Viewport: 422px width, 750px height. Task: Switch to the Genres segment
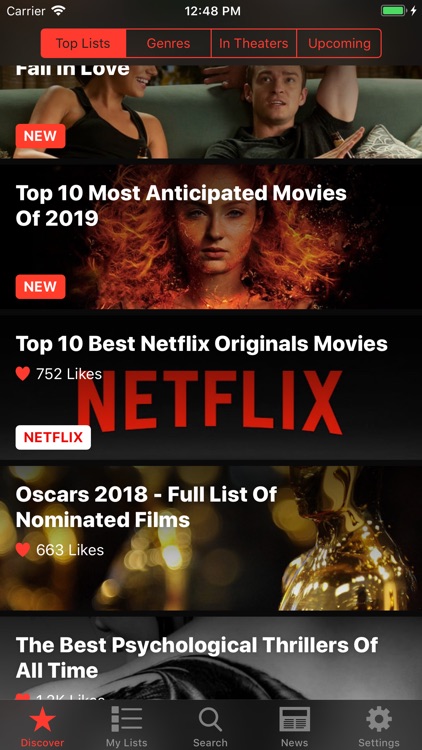pos(168,44)
